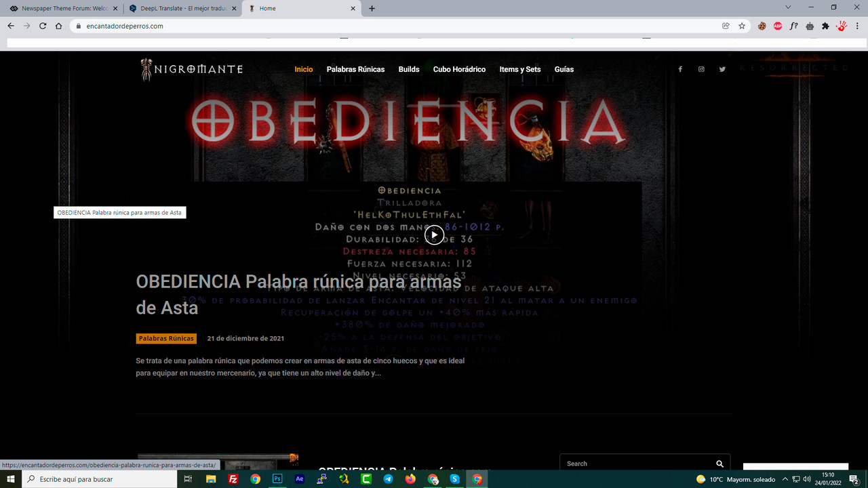Image resolution: width=868 pixels, height=488 pixels.
Task: Click the orange Palabras Rúnicas category tag
Action: pyautogui.click(x=166, y=338)
